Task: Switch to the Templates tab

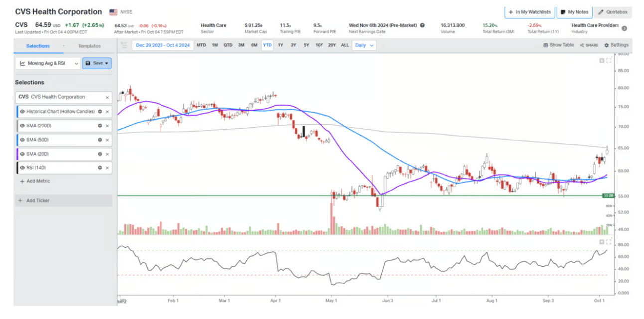Action: 89,46
